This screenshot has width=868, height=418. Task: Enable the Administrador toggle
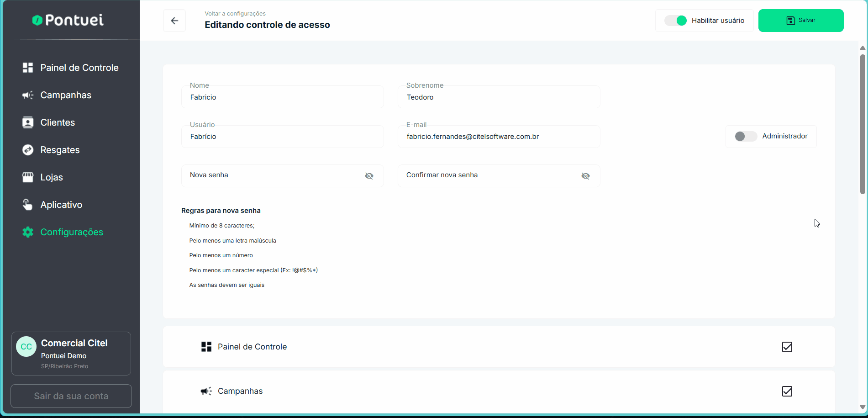[x=745, y=136]
